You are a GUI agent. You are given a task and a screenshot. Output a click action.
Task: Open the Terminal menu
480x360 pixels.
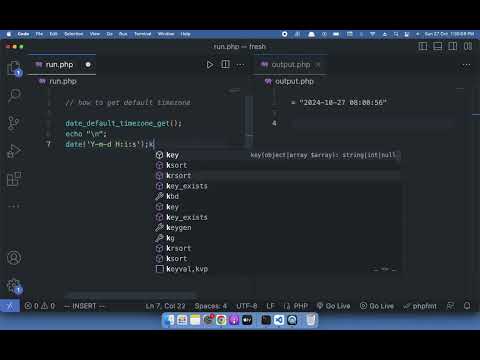click(x=142, y=34)
